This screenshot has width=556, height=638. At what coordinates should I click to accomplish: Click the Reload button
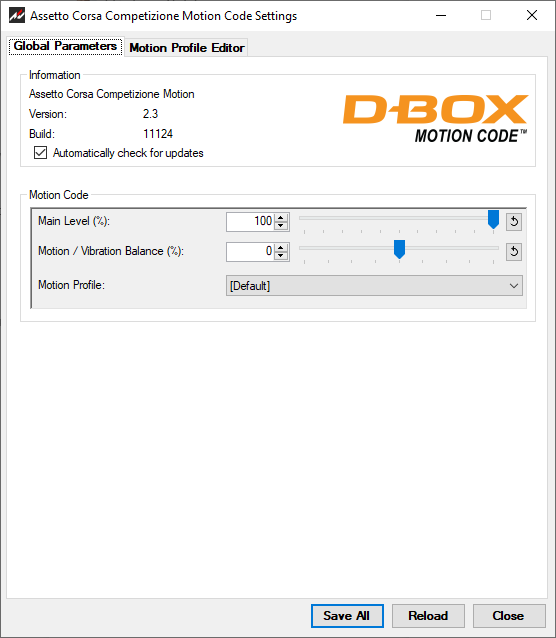[x=428, y=616]
